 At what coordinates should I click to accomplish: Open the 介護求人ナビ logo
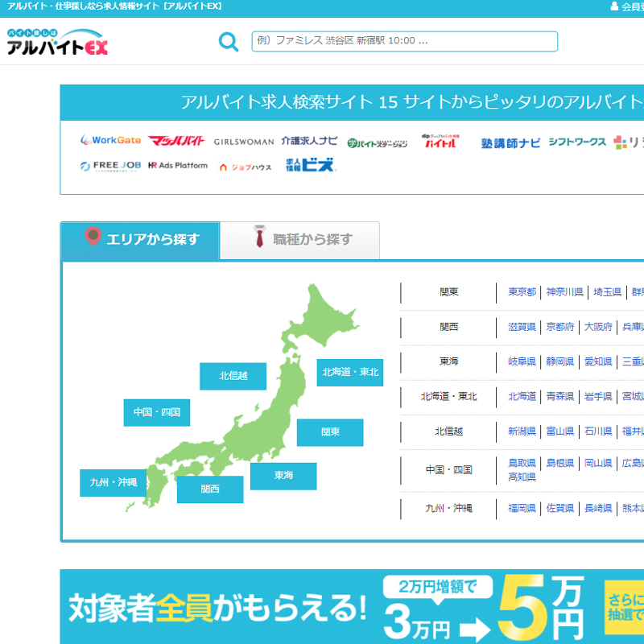pos(309,141)
